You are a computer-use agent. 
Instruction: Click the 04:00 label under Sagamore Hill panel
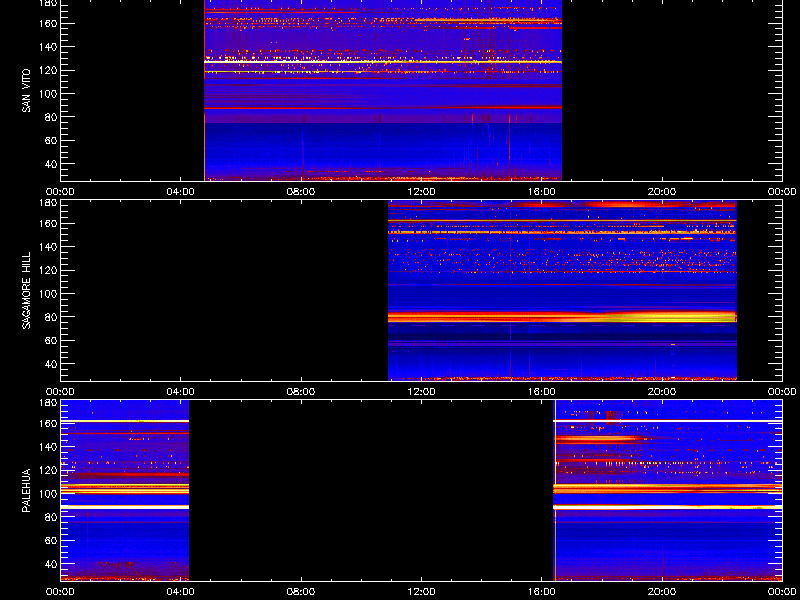[x=181, y=392]
